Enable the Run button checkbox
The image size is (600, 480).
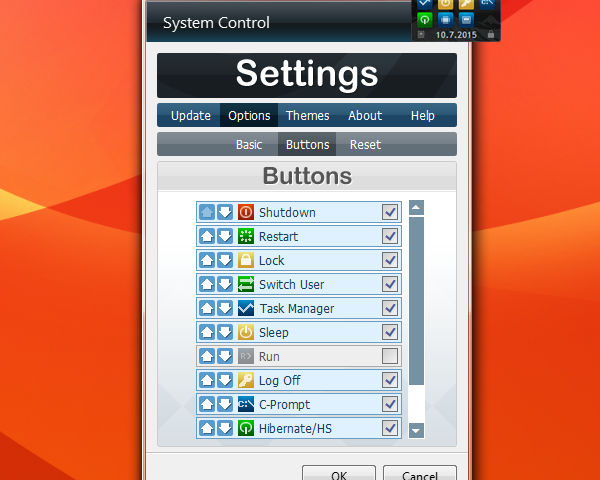tap(390, 356)
